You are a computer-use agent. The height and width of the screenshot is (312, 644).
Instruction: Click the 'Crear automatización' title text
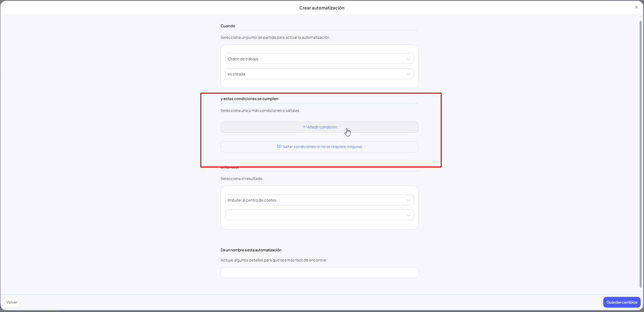pyautogui.click(x=322, y=8)
